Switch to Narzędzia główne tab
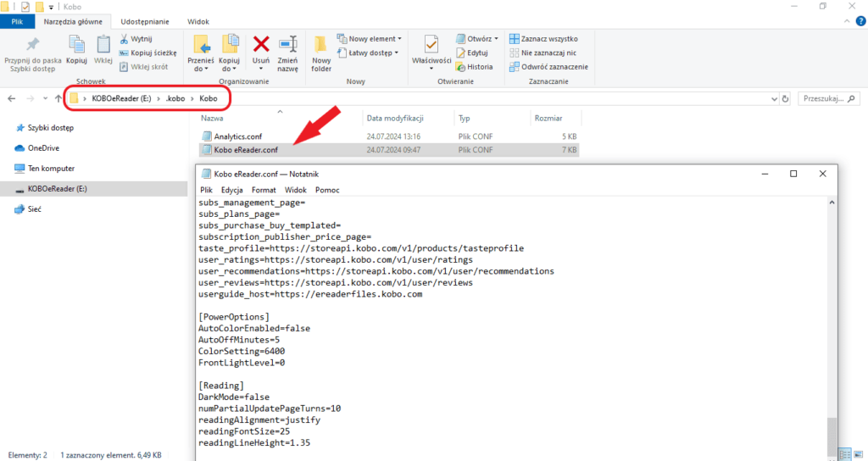868x461 pixels. click(x=73, y=21)
